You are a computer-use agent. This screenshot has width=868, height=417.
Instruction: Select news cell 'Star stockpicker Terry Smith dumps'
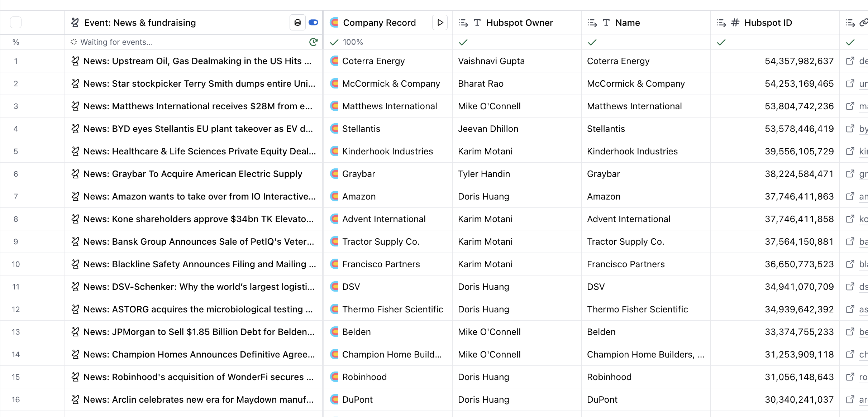(194, 83)
